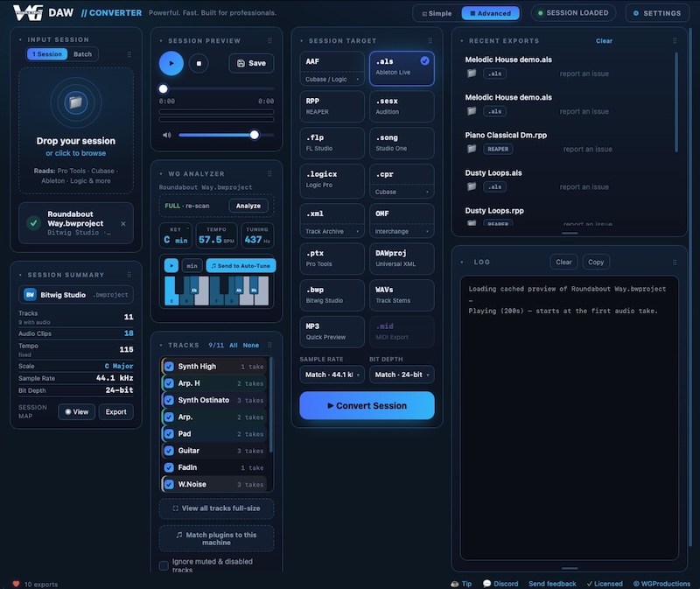
Task: Copy the log contents
Action: (x=596, y=263)
